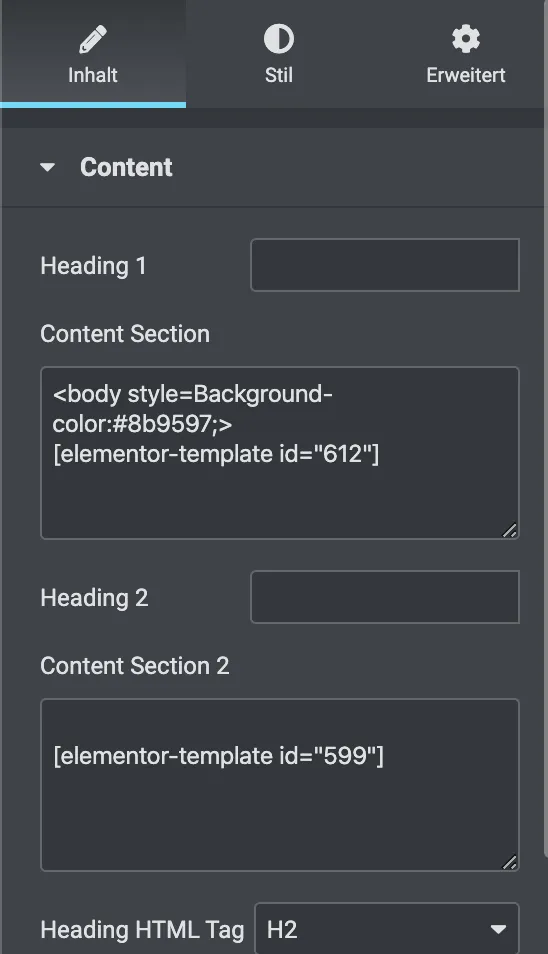548x954 pixels.
Task: Click the dropdown arrow next to H2
Action: click(498, 929)
